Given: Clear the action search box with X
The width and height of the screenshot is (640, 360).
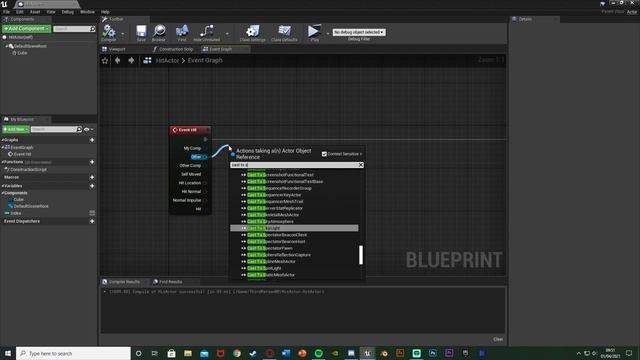Looking at the screenshot, I should click(361, 165).
